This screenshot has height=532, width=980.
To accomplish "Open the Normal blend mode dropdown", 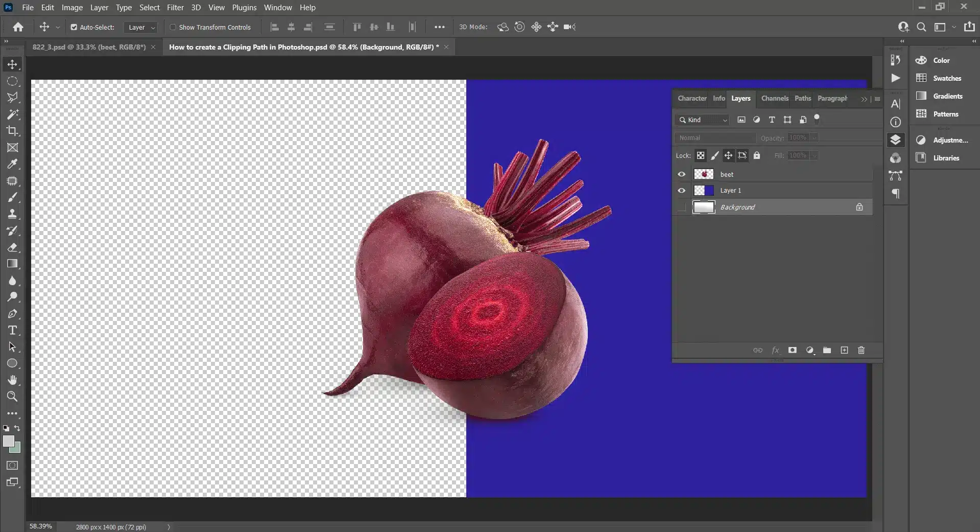I will pos(715,137).
